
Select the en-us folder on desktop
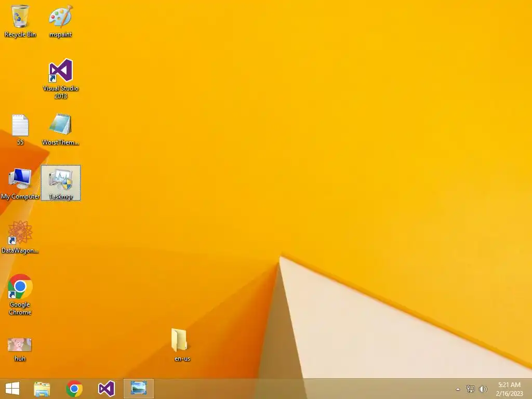pos(182,345)
